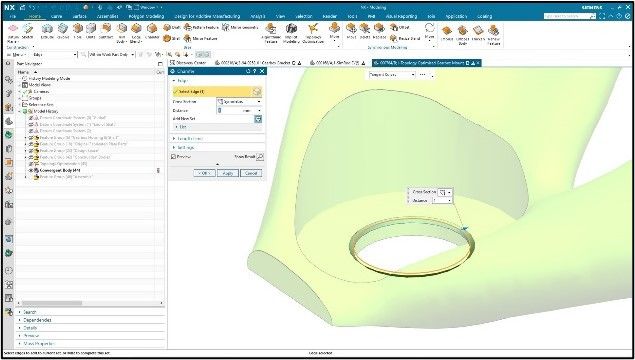The width and height of the screenshot is (635, 360).
Task: Open the Cross Section dropdown
Action: pyautogui.click(x=239, y=102)
